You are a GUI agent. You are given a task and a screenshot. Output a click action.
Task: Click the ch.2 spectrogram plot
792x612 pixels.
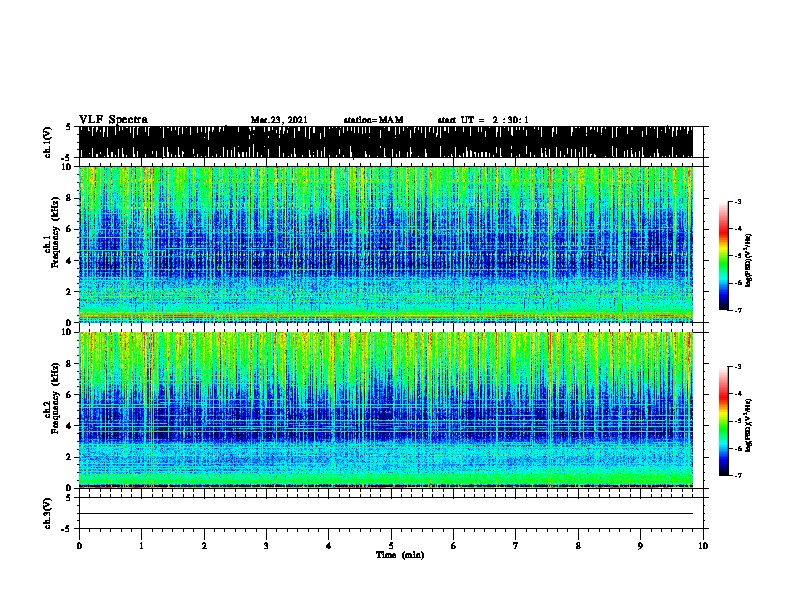tap(386, 410)
